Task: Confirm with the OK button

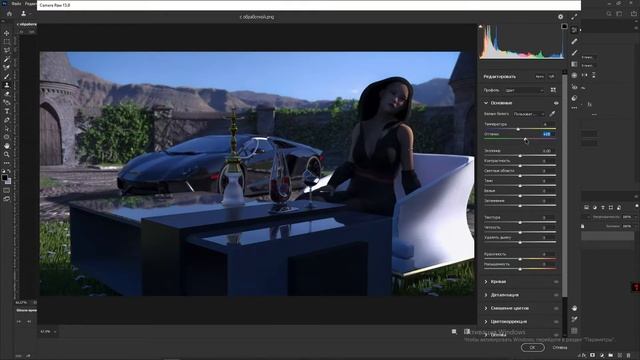Action: 533,347
